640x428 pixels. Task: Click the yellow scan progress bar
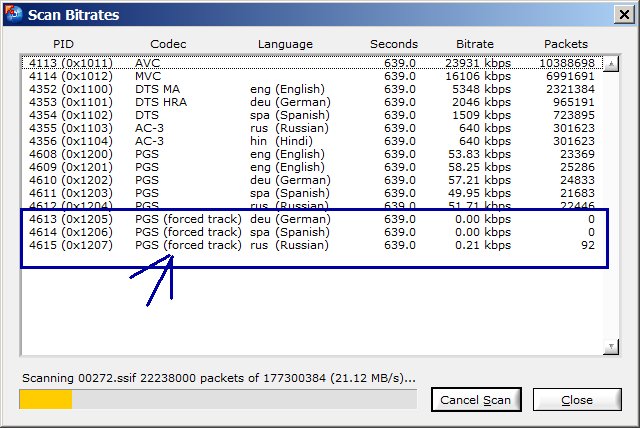click(218, 399)
